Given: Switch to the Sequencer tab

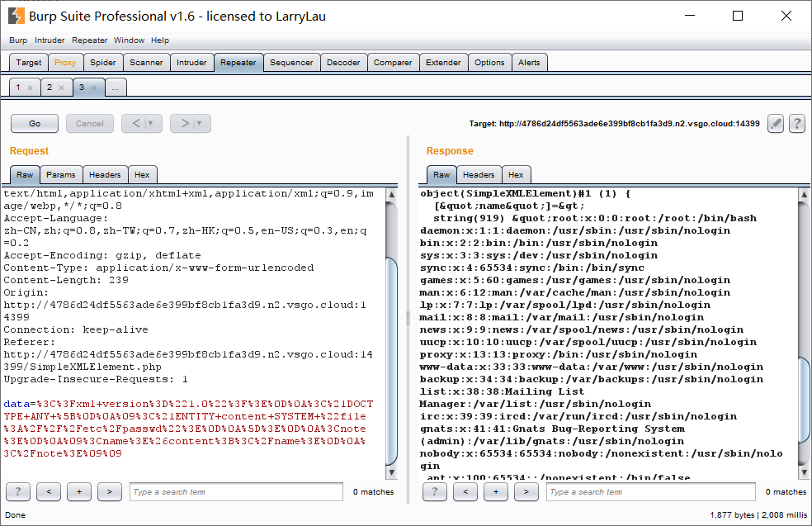Looking at the screenshot, I should [x=291, y=62].
